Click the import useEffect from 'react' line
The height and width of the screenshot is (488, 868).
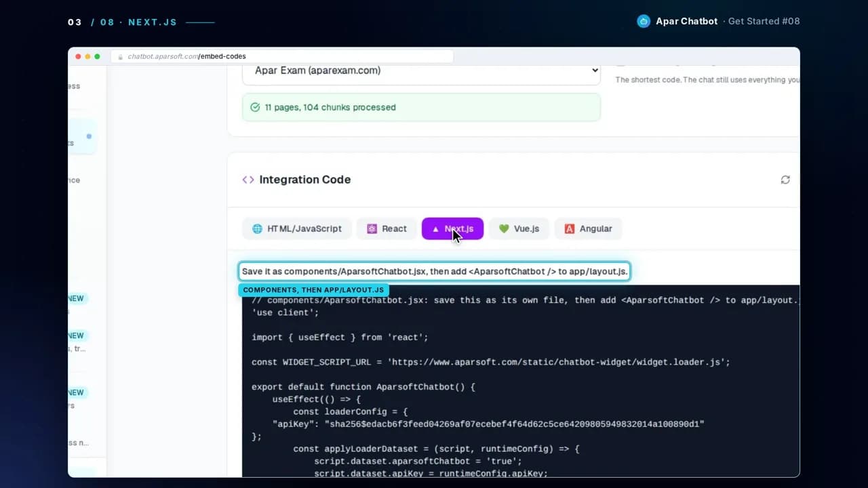pyautogui.click(x=340, y=337)
